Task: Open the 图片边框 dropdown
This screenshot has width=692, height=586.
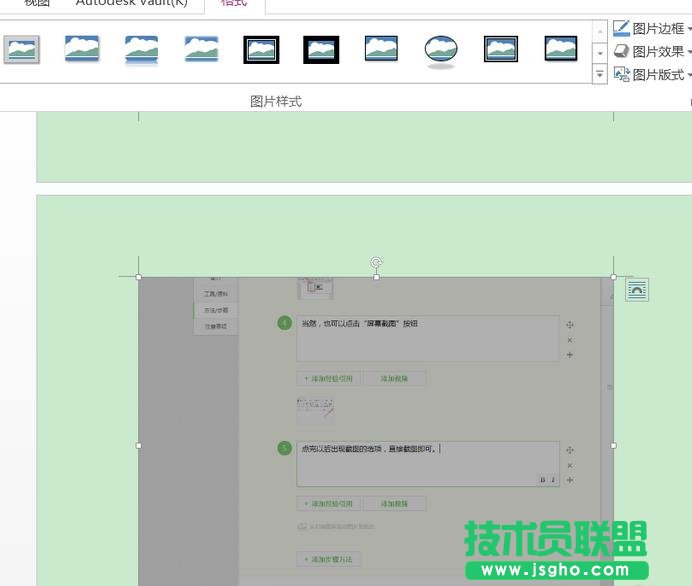Action: (x=652, y=29)
